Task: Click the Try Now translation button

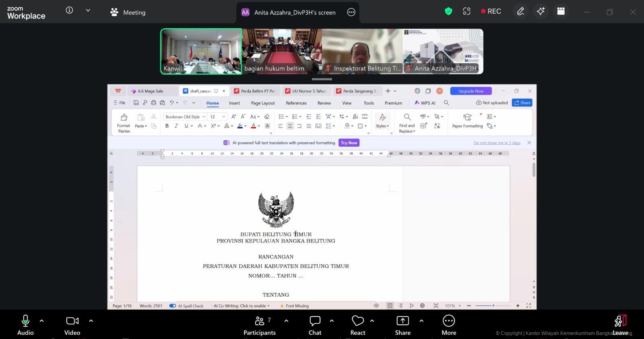Action: click(x=349, y=143)
